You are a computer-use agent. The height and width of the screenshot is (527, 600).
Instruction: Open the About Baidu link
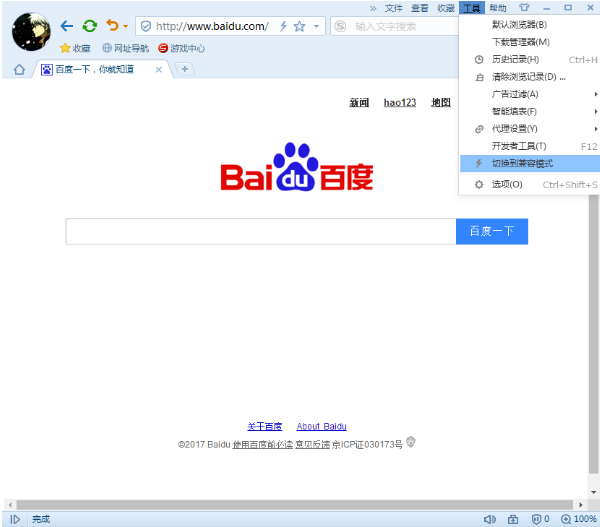coord(321,426)
